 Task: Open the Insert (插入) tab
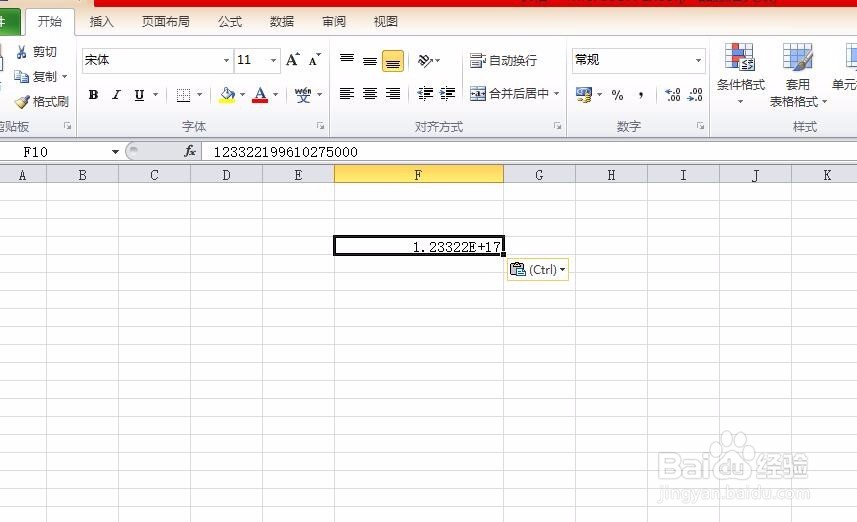pyautogui.click(x=101, y=22)
